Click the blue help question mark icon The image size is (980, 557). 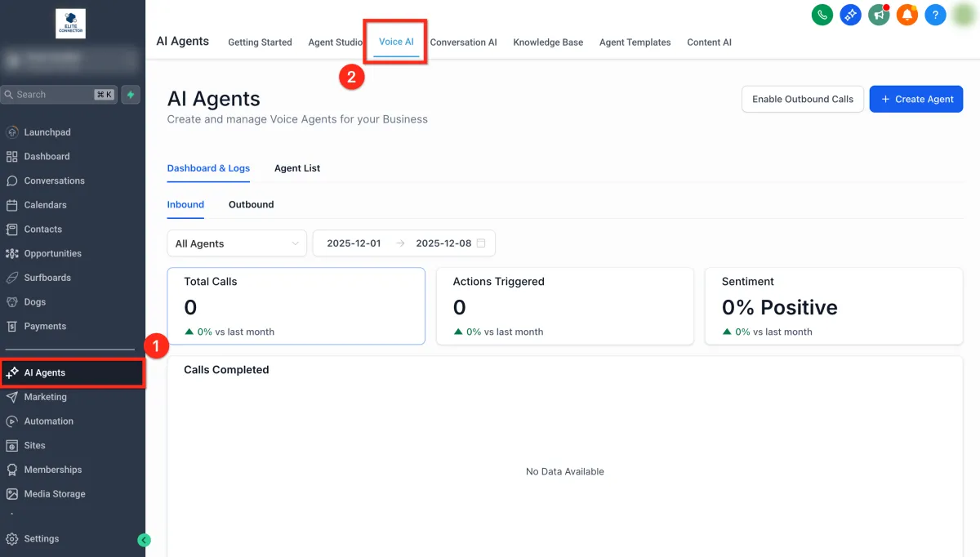click(x=935, y=15)
